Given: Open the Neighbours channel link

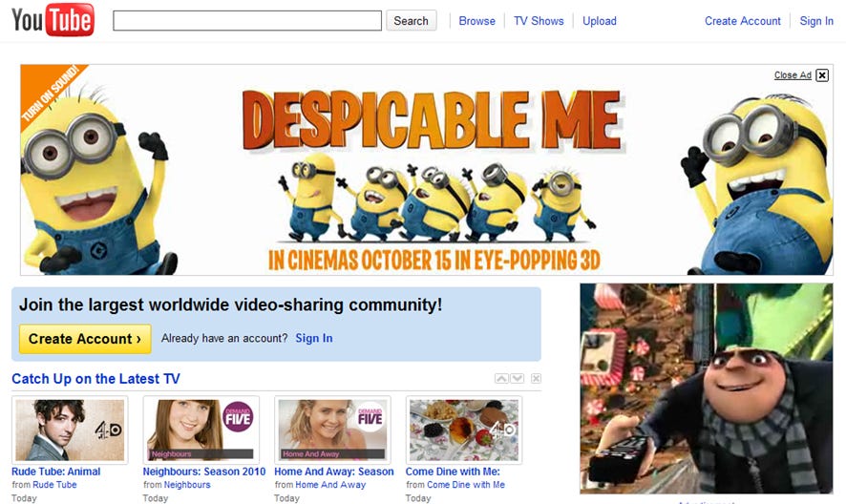Looking at the screenshot, I should pyautogui.click(x=187, y=485).
